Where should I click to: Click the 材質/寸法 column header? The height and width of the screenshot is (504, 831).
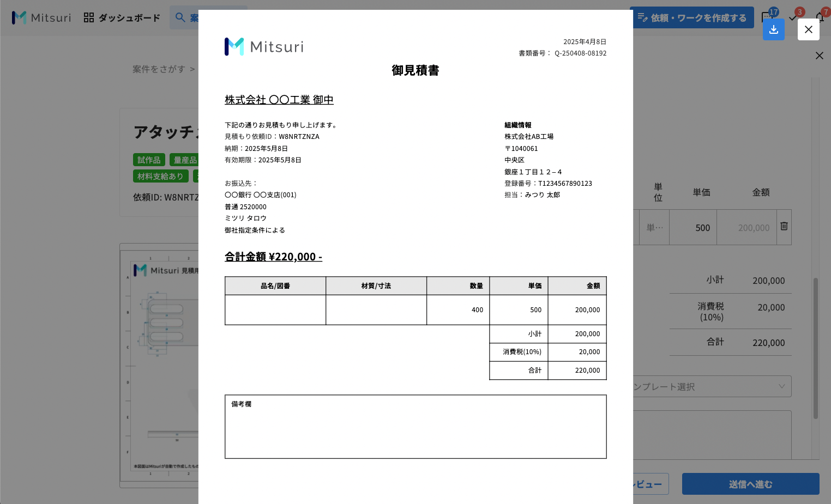[376, 286]
